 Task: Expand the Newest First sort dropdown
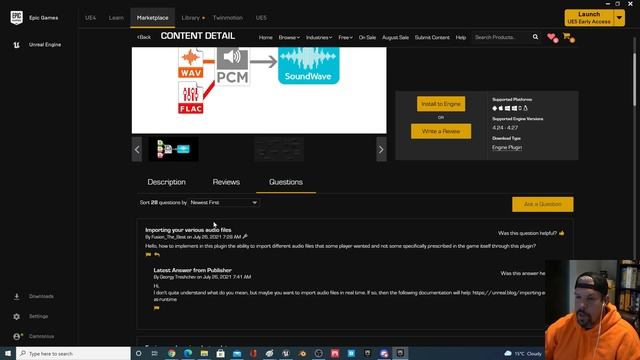(x=224, y=202)
